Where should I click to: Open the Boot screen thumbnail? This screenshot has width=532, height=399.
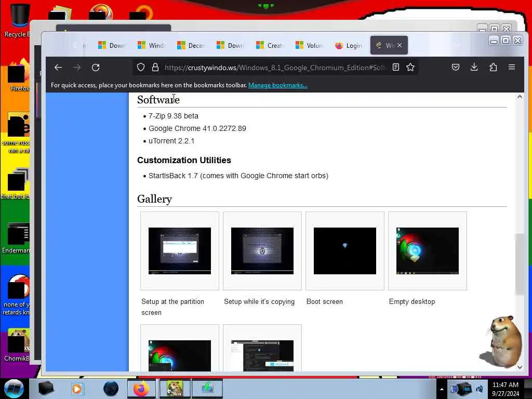click(345, 251)
